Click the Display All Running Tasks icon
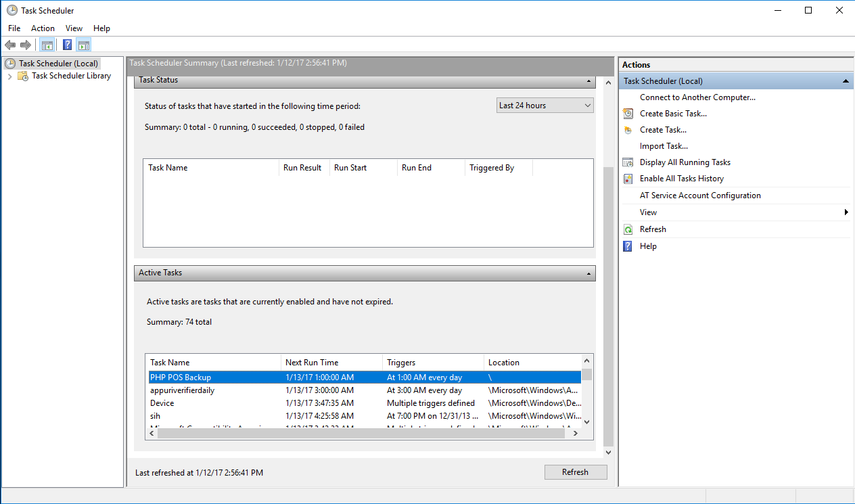Screen dimensions: 855x504 [628, 162]
